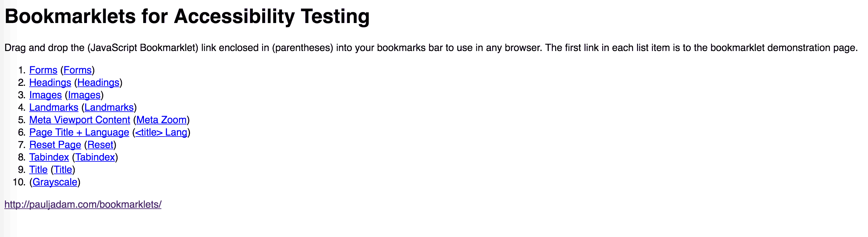This screenshot has height=237, width=868.
Task: Open the Headings demonstration page
Action: [50, 83]
